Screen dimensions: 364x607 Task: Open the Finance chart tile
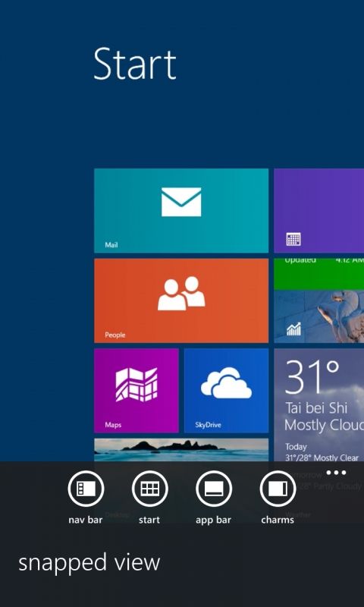click(x=319, y=300)
